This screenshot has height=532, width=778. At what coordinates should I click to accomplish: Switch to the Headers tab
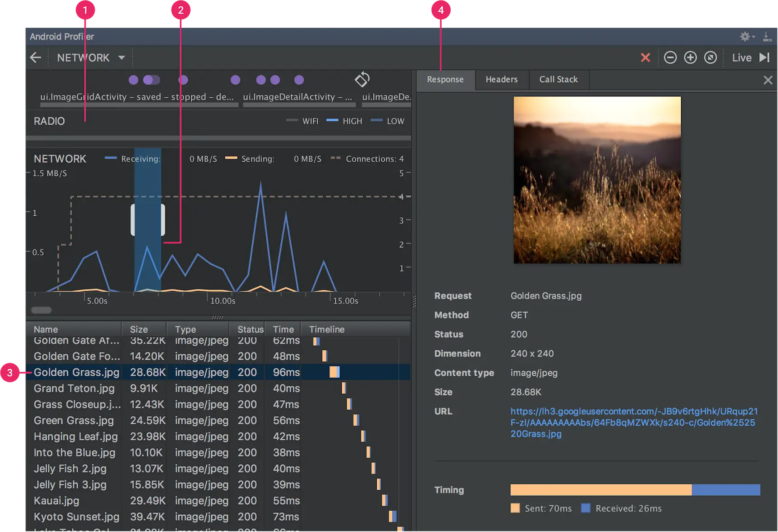point(501,80)
